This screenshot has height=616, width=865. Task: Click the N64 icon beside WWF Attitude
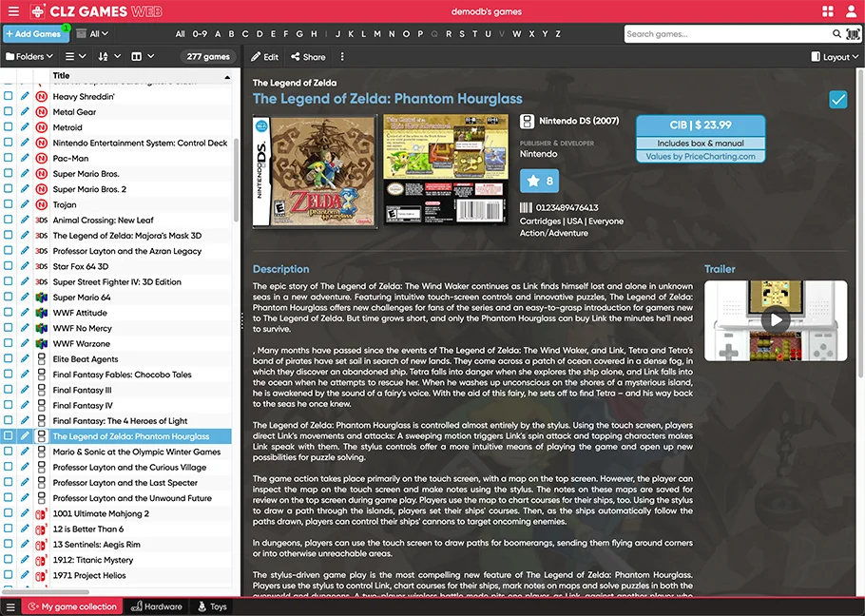(42, 313)
